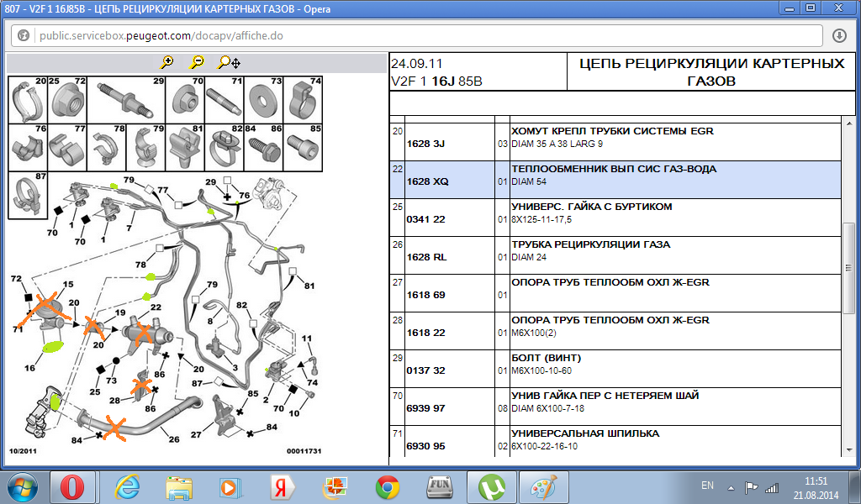Open the Windows Start menu
The width and height of the screenshot is (861, 504).
click(x=22, y=487)
